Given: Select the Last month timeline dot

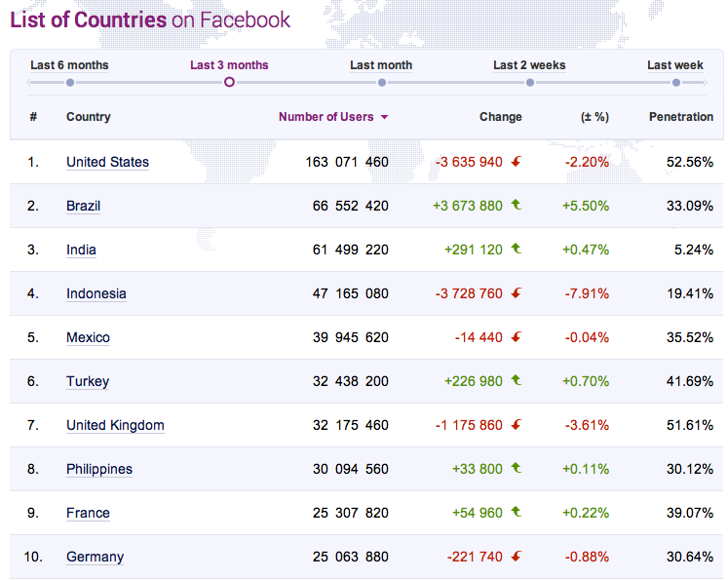Looking at the screenshot, I should 382,83.
